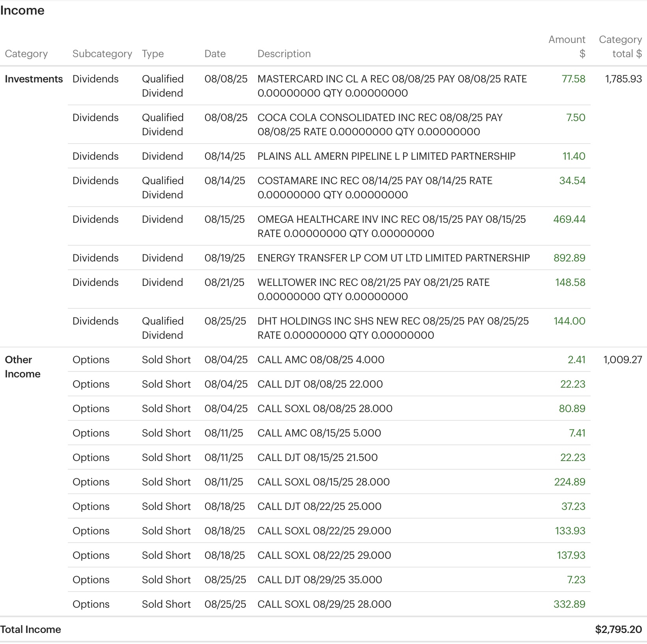Click the Income heading at the top
The image size is (647, 644).
tap(22, 10)
